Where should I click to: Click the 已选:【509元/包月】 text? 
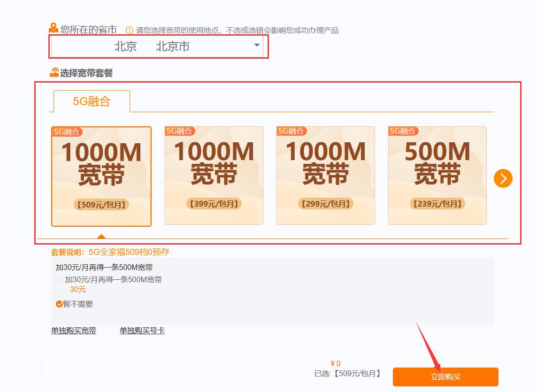tap(347, 374)
